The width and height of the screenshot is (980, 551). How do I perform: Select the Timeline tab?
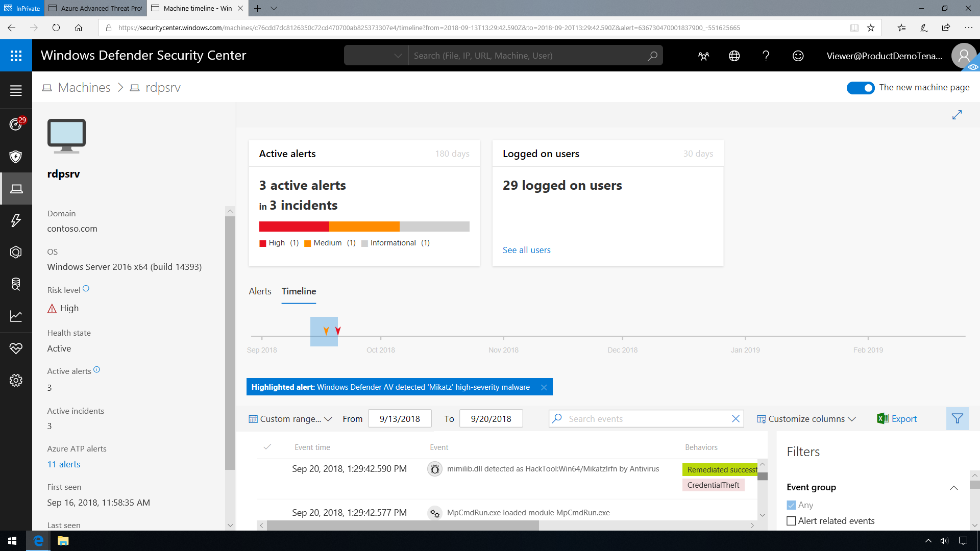pyautogui.click(x=299, y=291)
